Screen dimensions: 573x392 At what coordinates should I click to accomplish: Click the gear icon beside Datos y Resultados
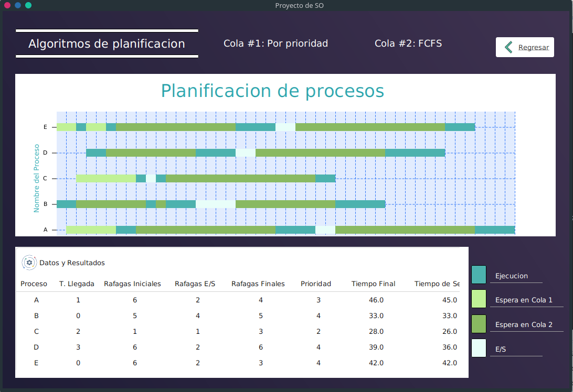point(29,262)
